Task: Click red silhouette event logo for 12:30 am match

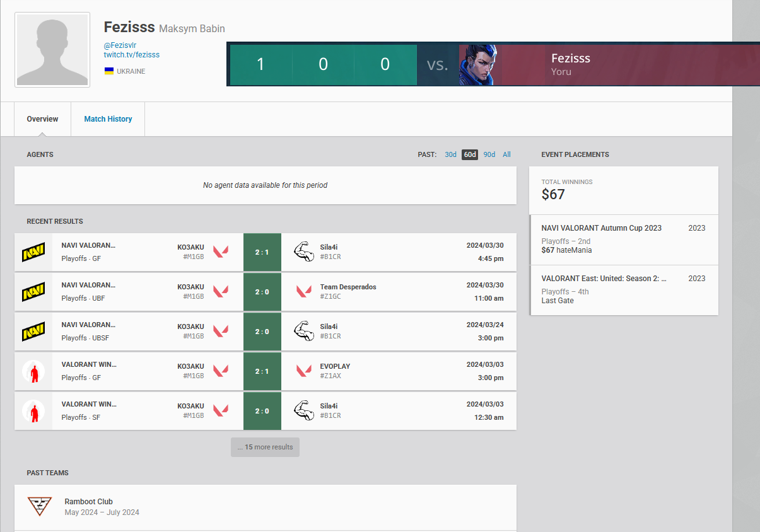Action: pos(33,411)
